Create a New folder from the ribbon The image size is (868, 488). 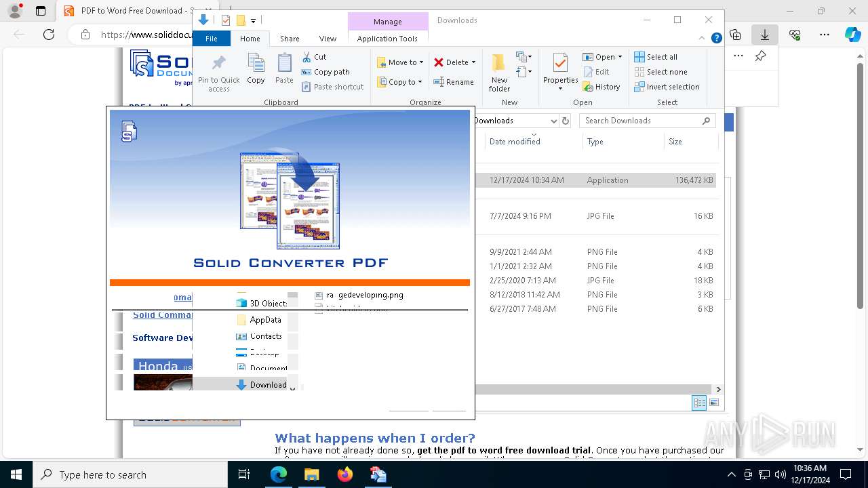pyautogui.click(x=499, y=72)
